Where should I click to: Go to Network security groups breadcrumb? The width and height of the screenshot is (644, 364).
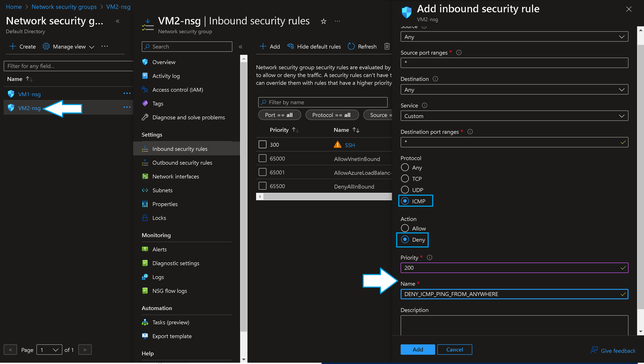coord(64,7)
